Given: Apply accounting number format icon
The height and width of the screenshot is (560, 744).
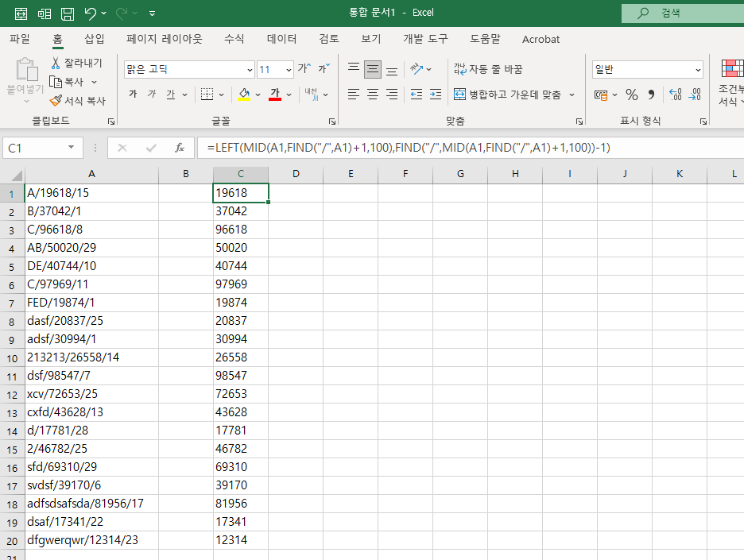Looking at the screenshot, I should click(601, 95).
